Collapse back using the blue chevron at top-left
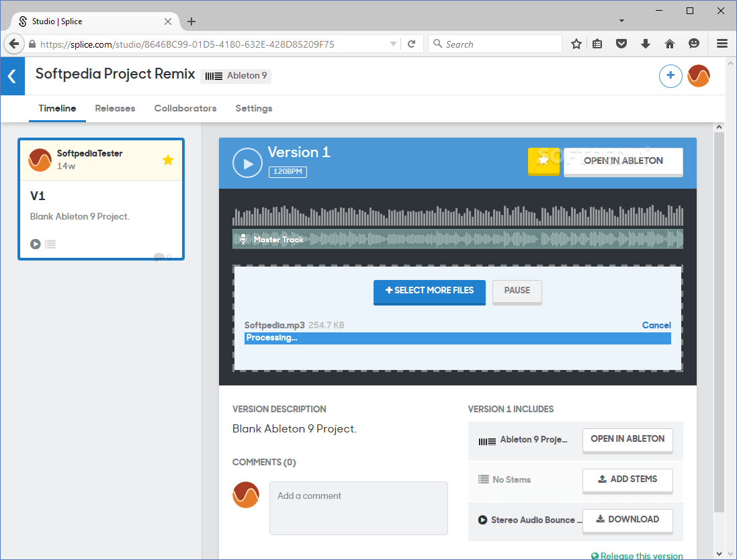This screenshot has width=737, height=560. point(12,76)
